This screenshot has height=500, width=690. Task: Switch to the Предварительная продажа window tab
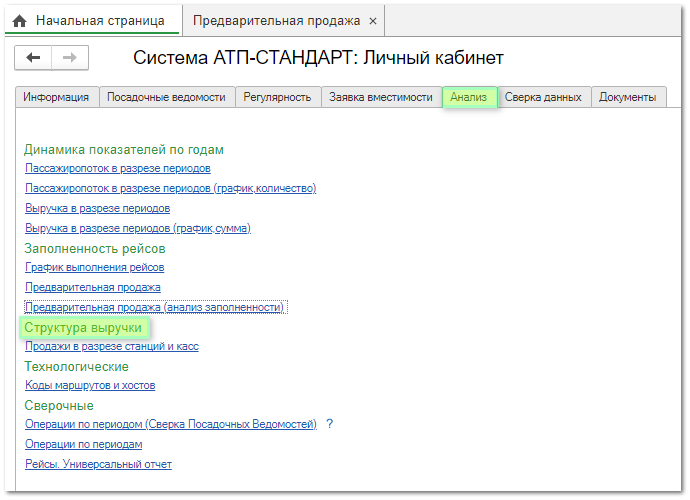click(x=277, y=21)
